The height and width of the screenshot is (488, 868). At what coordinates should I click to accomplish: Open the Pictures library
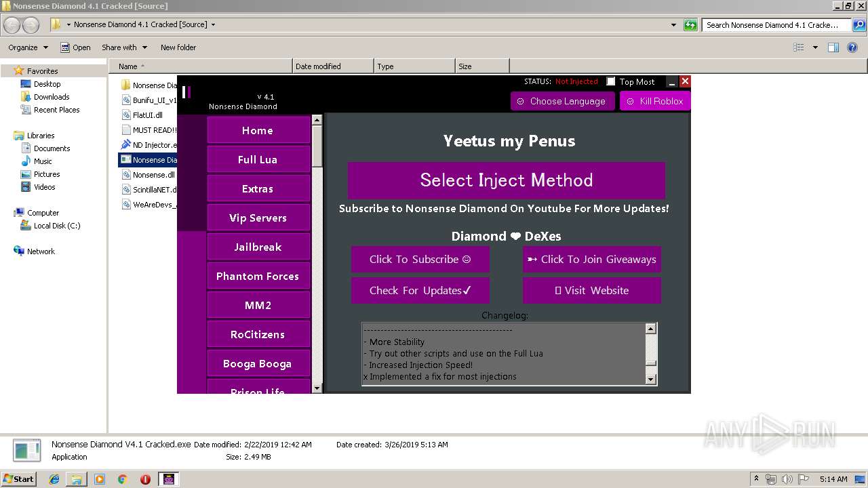coord(47,174)
